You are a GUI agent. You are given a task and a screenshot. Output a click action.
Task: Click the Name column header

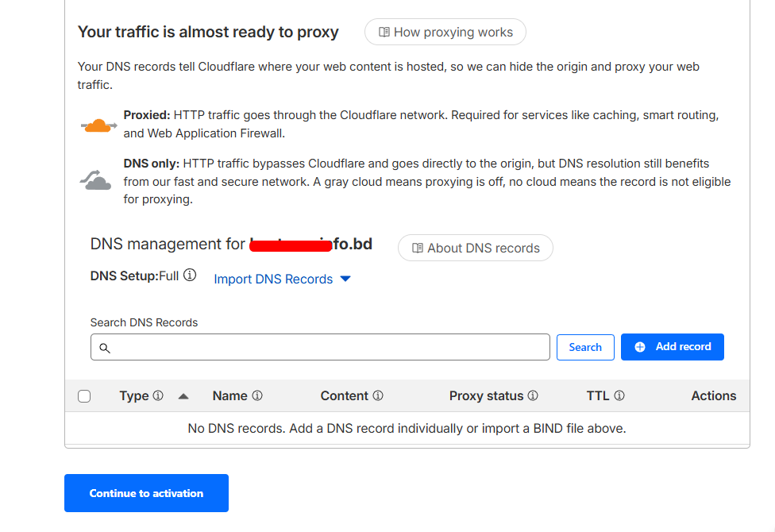click(229, 395)
